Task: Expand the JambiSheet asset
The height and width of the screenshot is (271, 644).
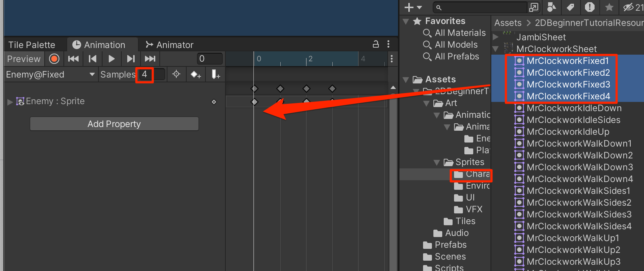Action: click(x=496, y=37)
